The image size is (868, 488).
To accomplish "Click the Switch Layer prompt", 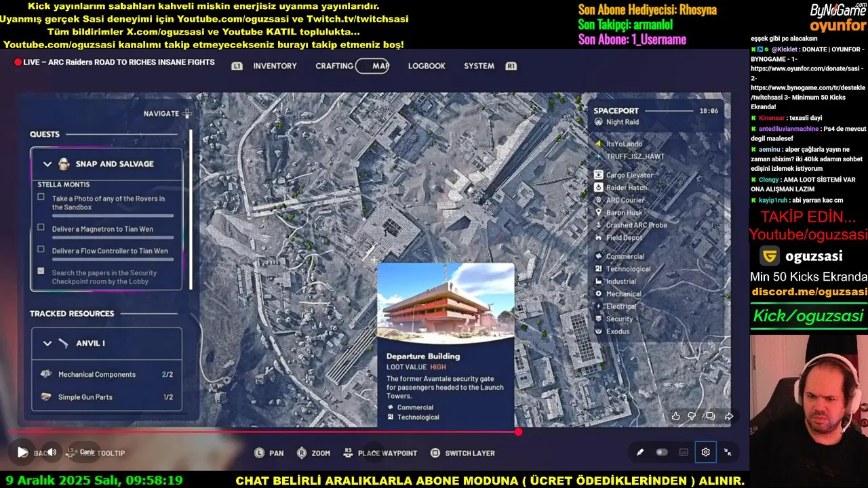I will (x=462, y=453).
